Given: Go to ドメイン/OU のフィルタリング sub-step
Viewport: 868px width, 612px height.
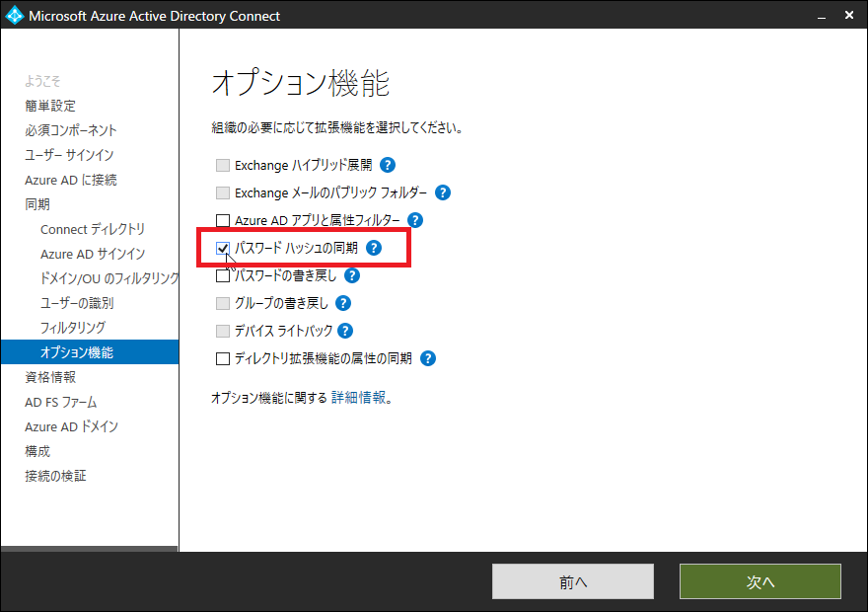Looking at the screenshot, I should point(109,278).
